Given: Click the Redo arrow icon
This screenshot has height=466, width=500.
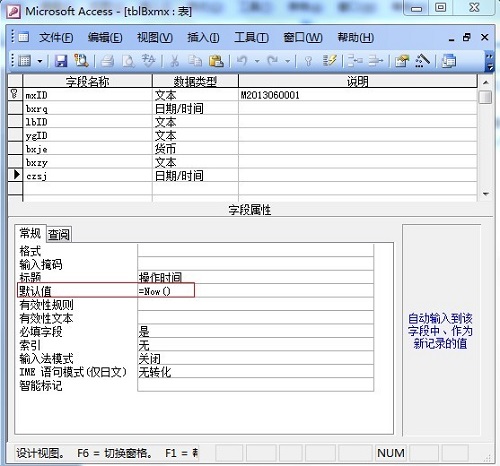Looking at the screenshot, I should pos(273,61).
